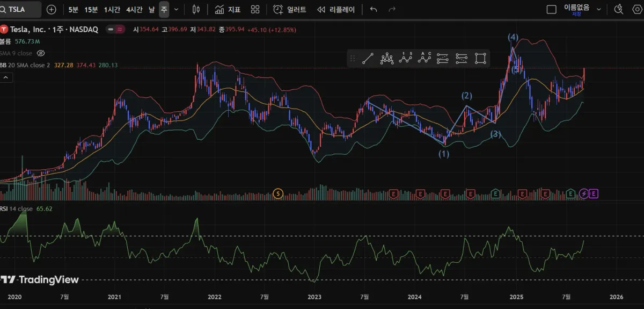Click the Elliott wave label (2)
This screenshot has height=309, width=644.
[x=467, y=96]
